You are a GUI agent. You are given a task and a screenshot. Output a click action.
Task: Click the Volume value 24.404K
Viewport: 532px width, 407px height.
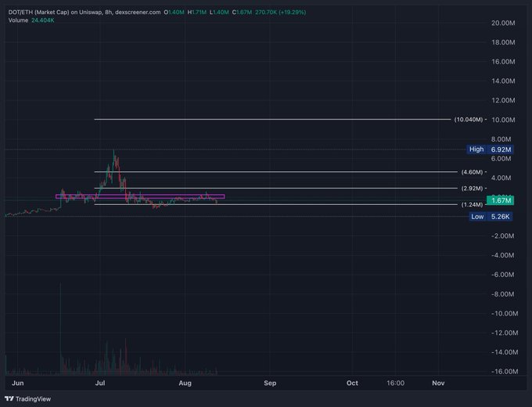pyautogui.click(x=43, y=20)
